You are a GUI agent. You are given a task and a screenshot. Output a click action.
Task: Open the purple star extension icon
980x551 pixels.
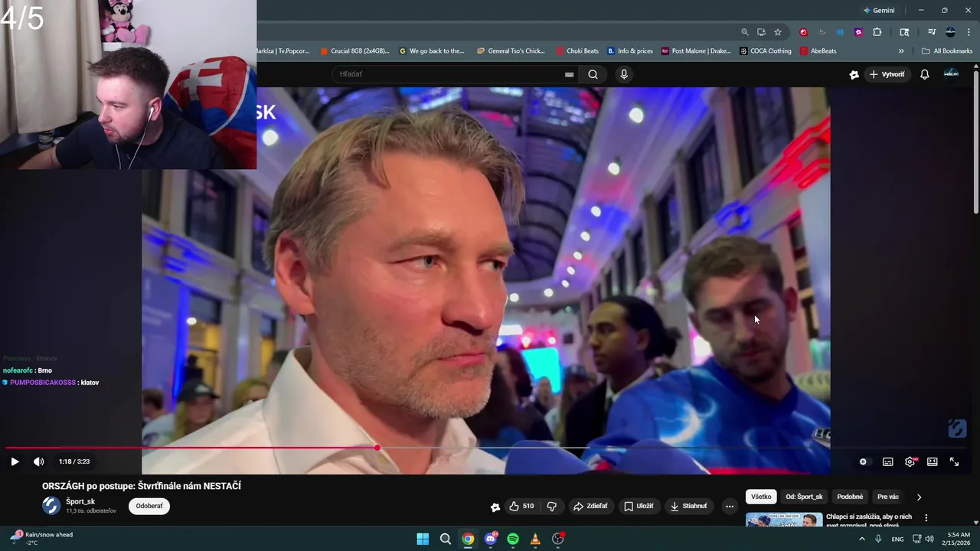[x=858, y=32]
